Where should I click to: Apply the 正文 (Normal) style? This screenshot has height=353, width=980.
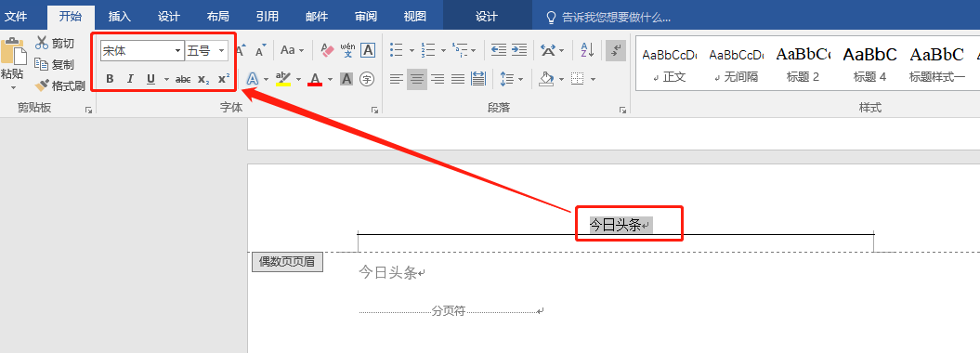[x=670, y=65]
